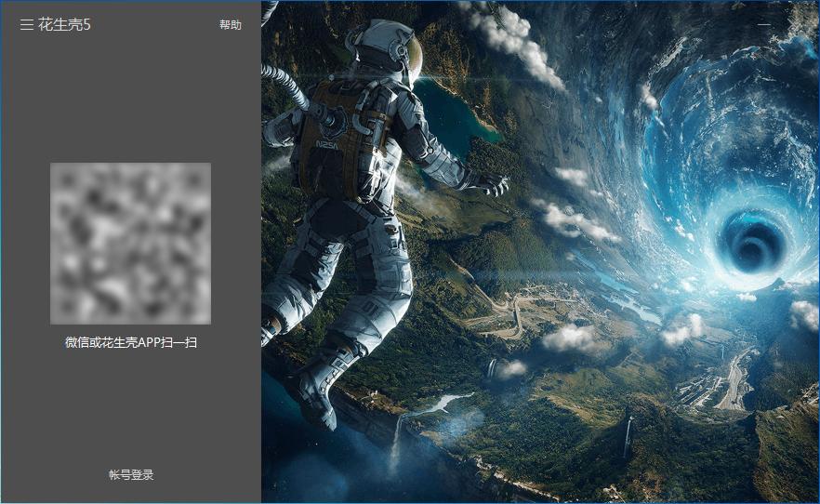Click the blurred login QR code

130,243
